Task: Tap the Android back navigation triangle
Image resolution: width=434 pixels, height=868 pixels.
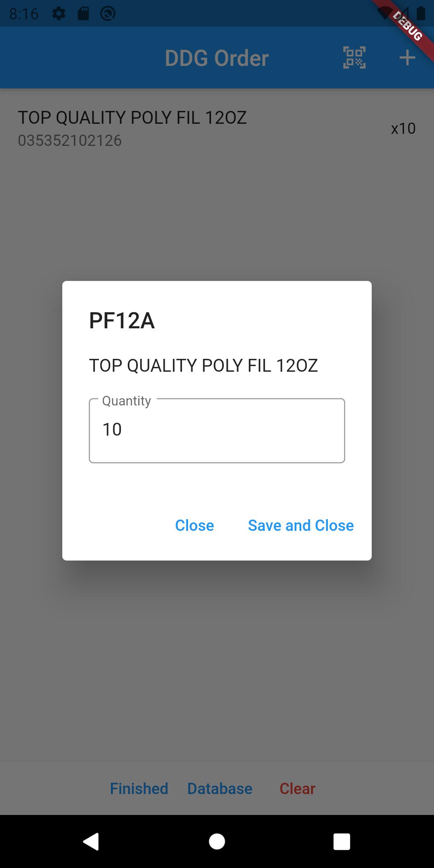Action: 91,841
